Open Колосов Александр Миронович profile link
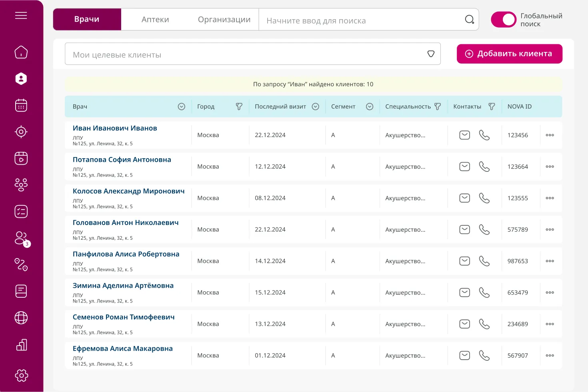588x392 pixels. (128, 191)
